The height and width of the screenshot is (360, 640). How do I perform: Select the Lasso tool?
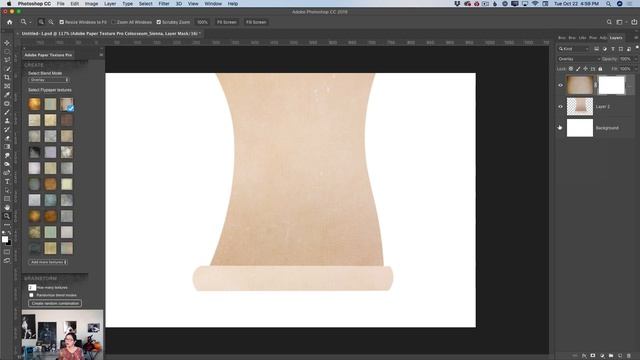click(x=7, y=60)
